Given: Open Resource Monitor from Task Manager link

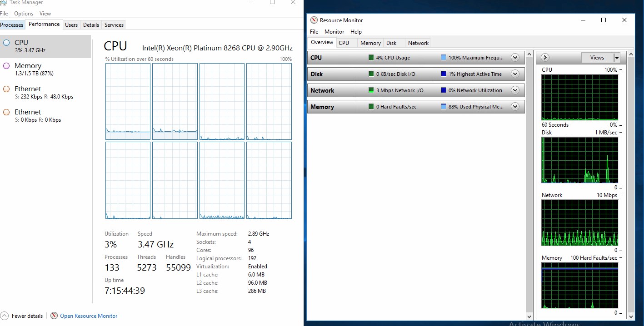Looking at the screenshot, I should pos(89,316).
